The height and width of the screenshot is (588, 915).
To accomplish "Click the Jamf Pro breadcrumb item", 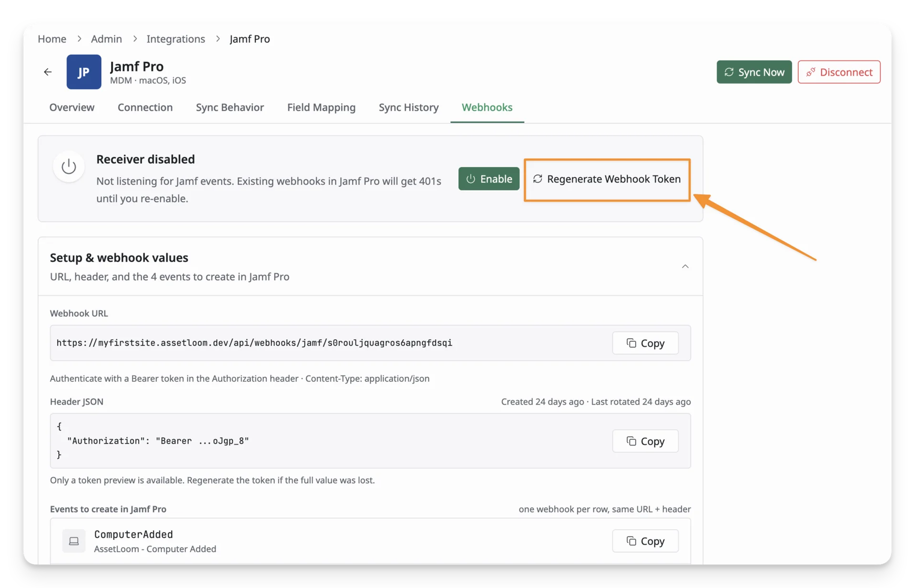I will point(250,39).
